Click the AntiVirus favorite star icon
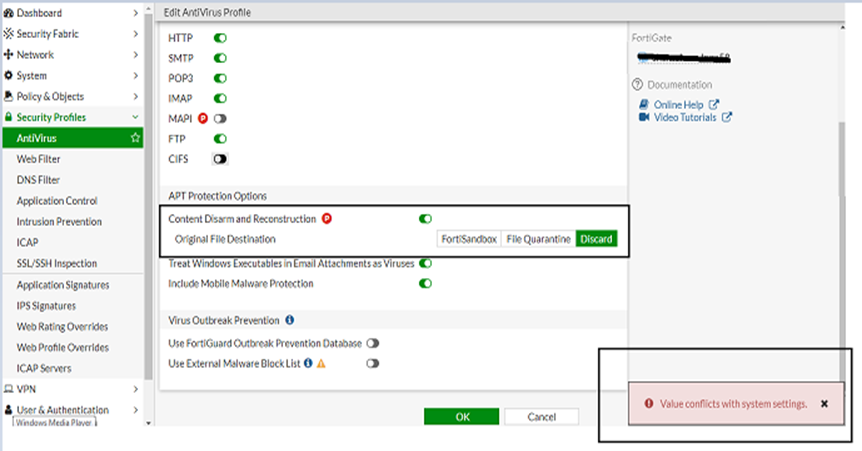862x451 pixels. (135, 138)
